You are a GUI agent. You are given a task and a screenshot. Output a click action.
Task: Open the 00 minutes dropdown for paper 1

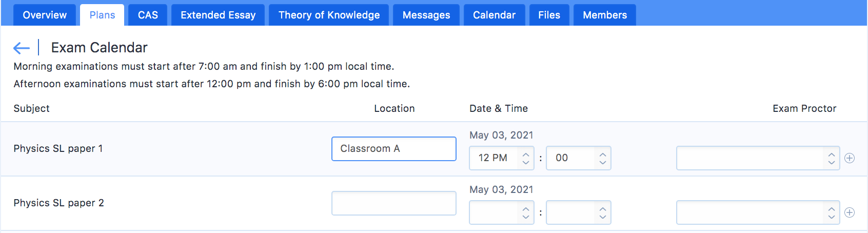578,158
